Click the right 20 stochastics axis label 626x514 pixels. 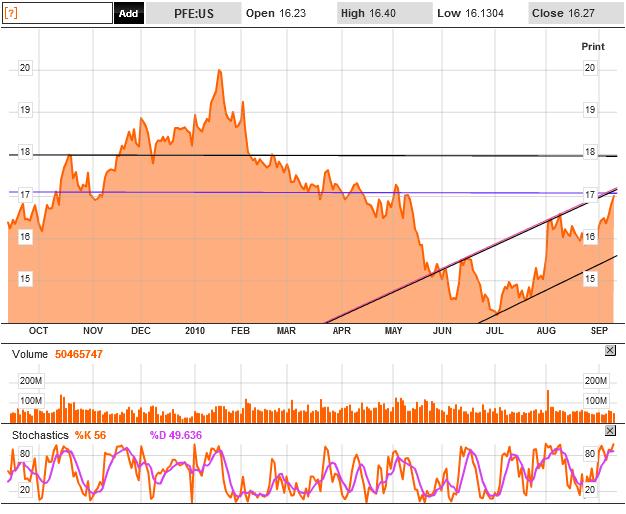click(x=590, y=490)
